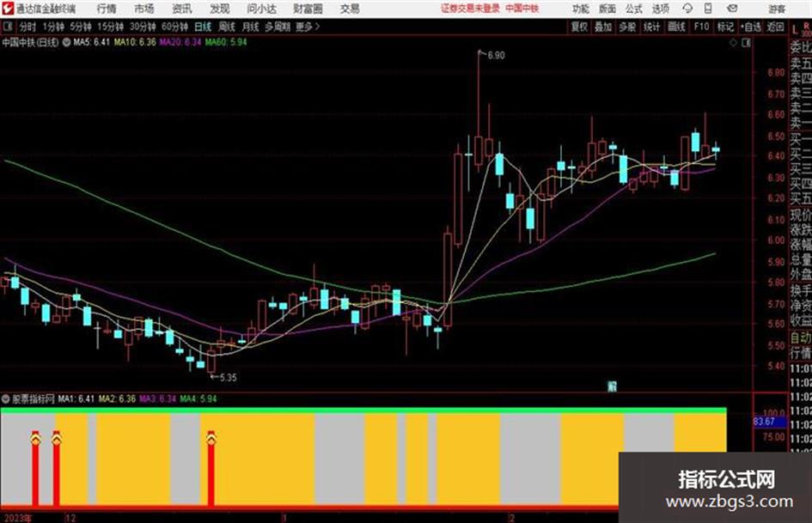Open the customer service headset icon
Screen dimensions: 812x523
pyautogui.click(x=687, y=9)
